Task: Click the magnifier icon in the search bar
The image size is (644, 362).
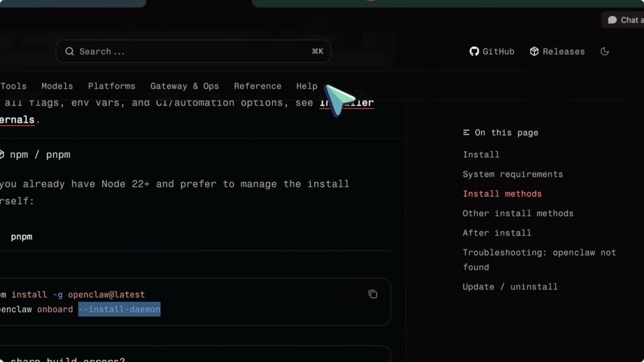Action: click(x=70, y=51)
